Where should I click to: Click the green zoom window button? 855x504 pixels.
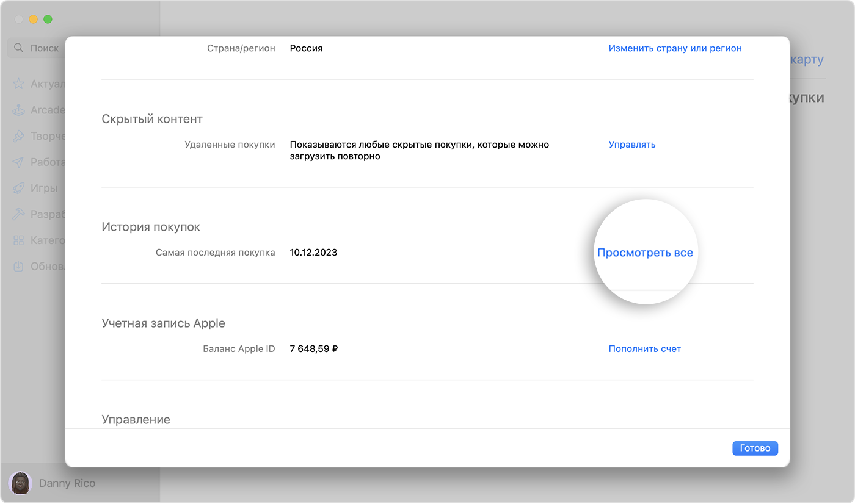click(x=48, y=20)
